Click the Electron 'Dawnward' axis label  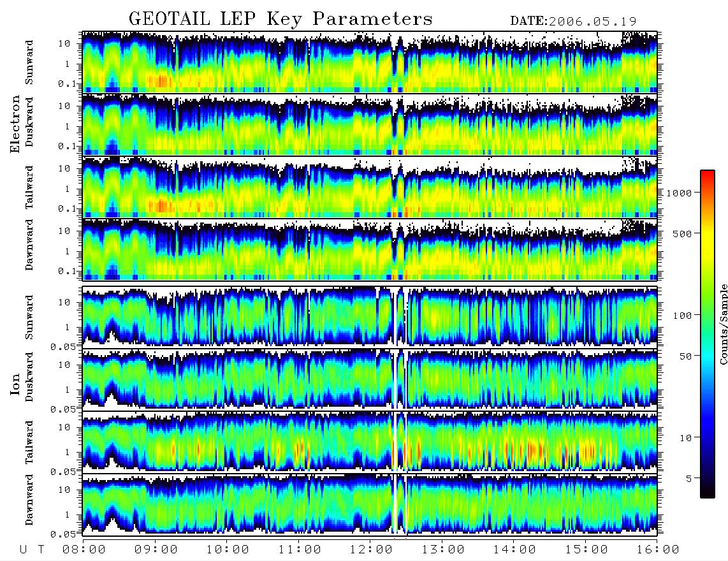(29, 245)
